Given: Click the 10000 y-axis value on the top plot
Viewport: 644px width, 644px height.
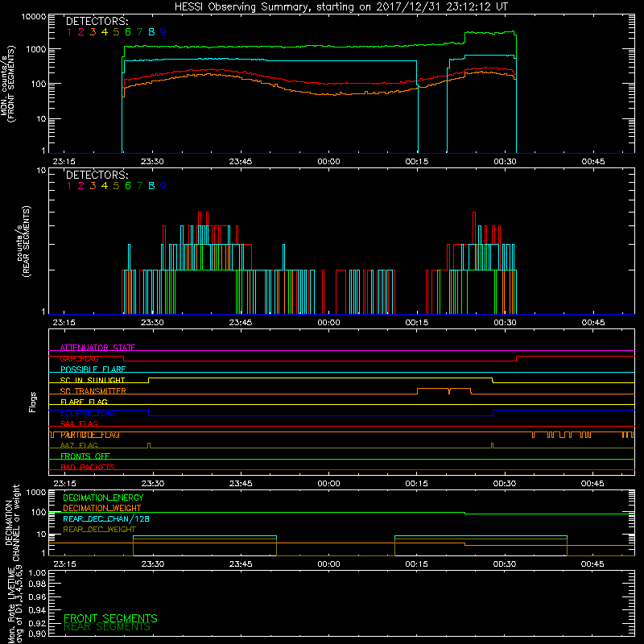Looking at the screenshot, I should [34, 17].
